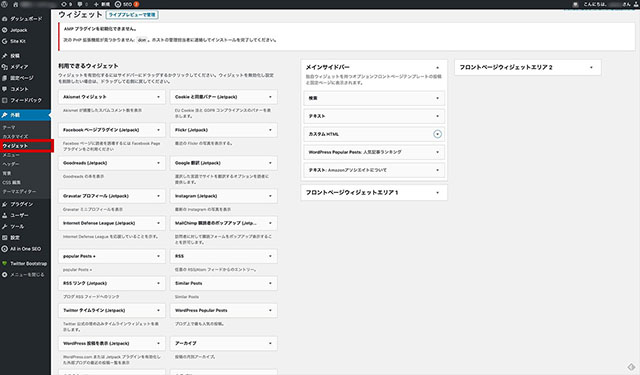Expand the Similar Posts widget arrow

270,283
